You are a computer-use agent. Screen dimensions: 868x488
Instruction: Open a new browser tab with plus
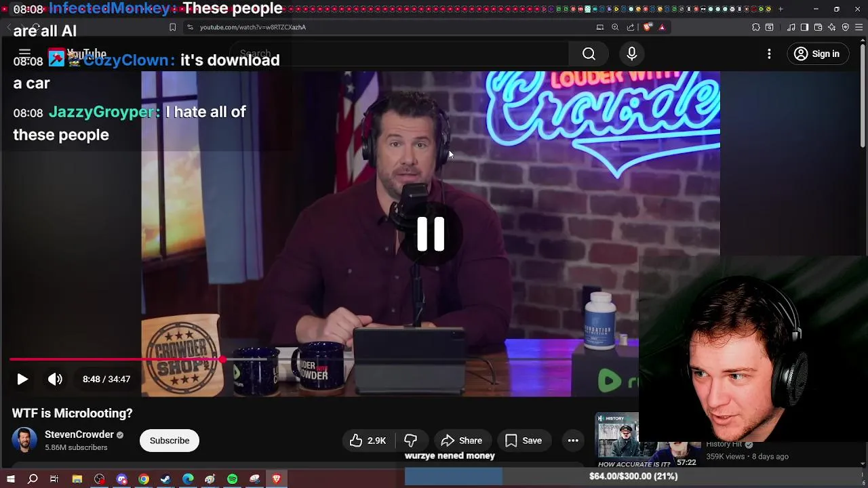(x=781, y=9)
